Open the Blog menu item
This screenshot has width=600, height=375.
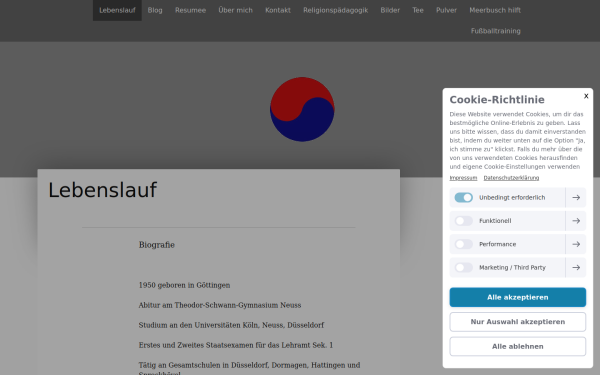pos(155,10)
